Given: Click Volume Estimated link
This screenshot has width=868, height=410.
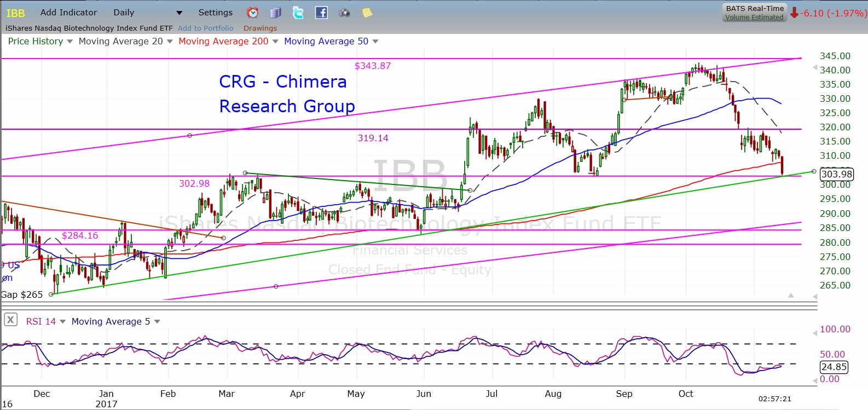Looking at the screenshot, I should (x=754, y=18).
